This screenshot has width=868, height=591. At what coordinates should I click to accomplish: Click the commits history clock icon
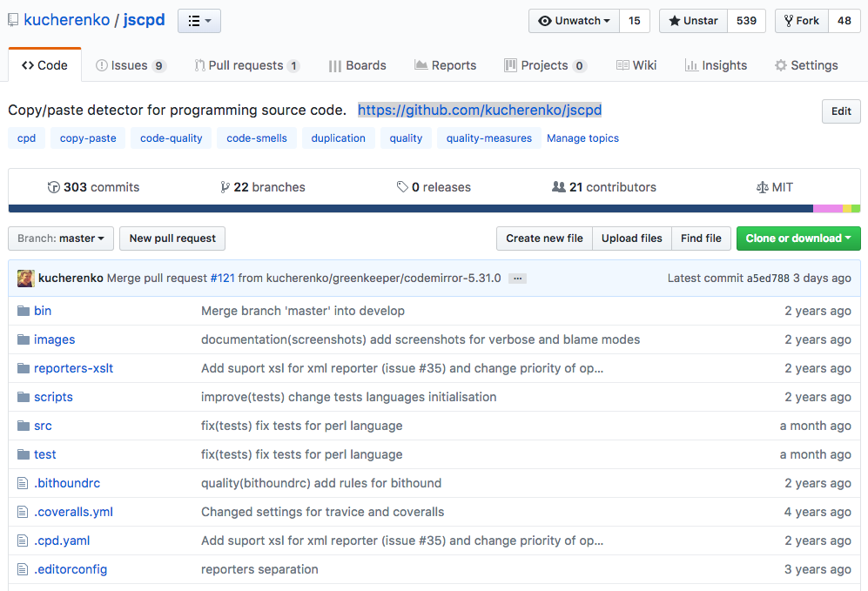point(54,188)
